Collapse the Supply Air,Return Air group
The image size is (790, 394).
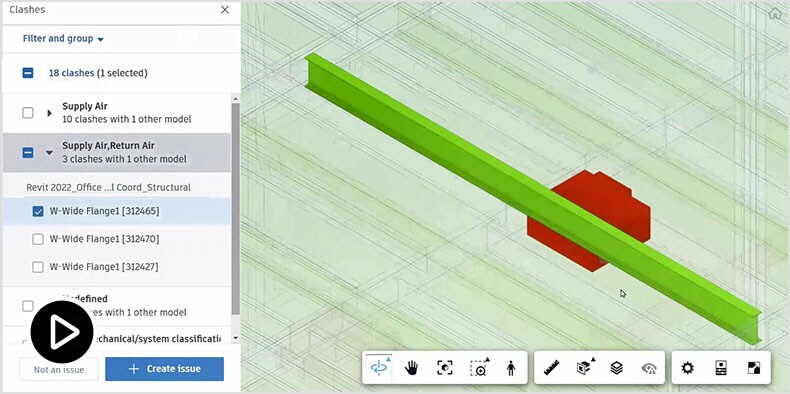point(49,153)
